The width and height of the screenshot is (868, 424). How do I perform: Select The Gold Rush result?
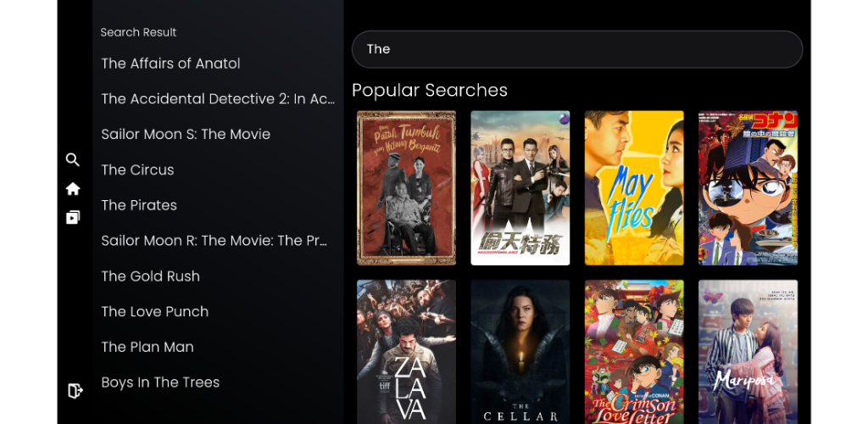pos(150,276)
